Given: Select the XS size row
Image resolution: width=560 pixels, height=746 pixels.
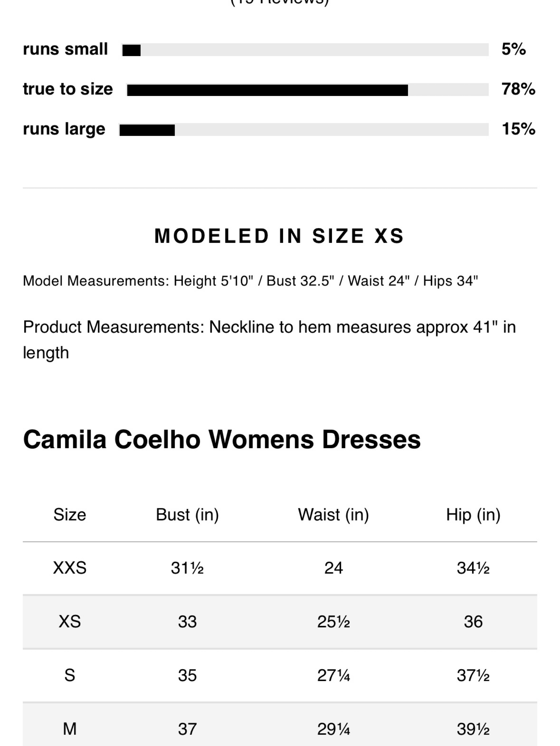Looking at the screenshot, I should (x=280, y=622).
